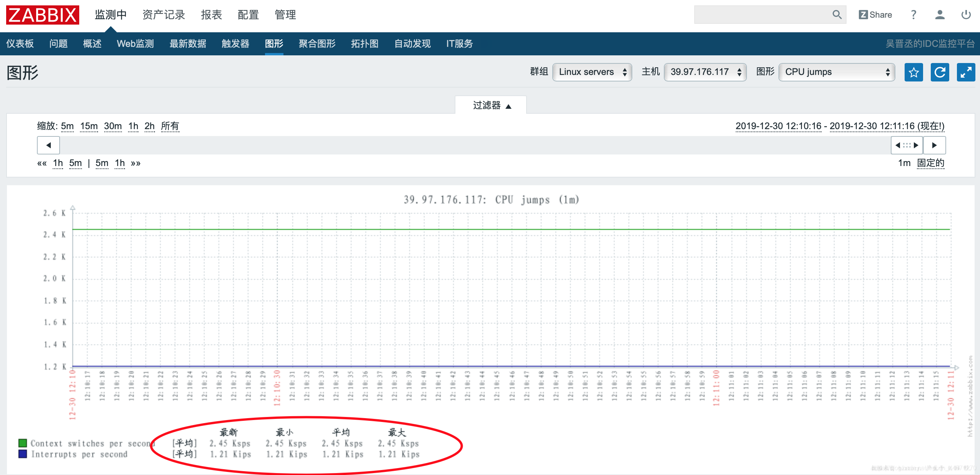Screen dimensions: 980x475
Task: Open the user profile icon
Action: tap(940, 15)
